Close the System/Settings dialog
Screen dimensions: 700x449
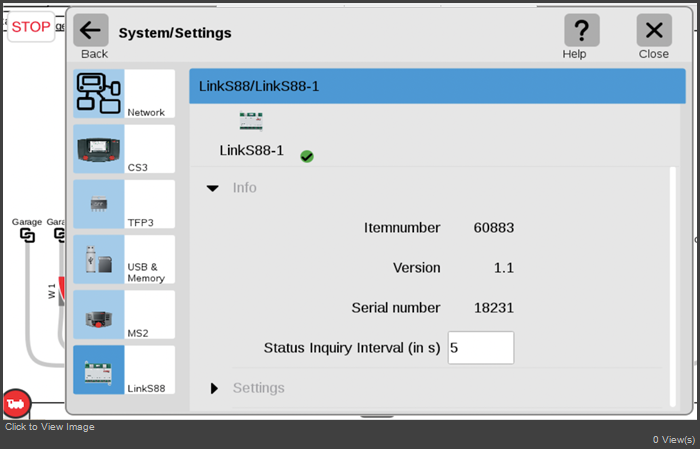[654, 30]
